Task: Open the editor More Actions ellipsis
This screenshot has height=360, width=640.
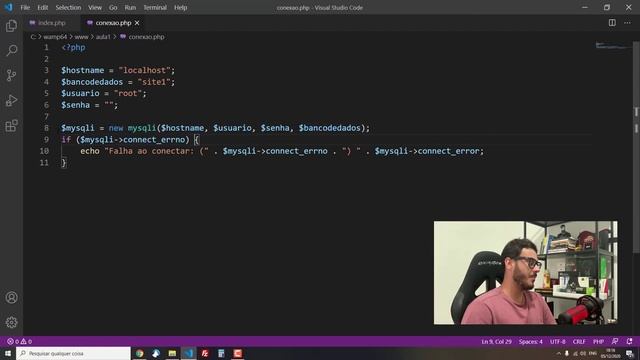Action: pyautogui.click(x=627, y=23)
